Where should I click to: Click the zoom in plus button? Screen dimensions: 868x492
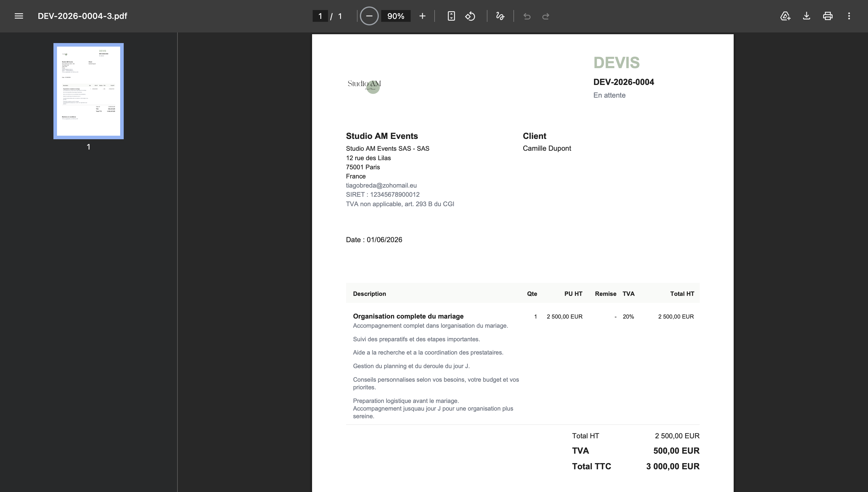(x=422, y=16)
